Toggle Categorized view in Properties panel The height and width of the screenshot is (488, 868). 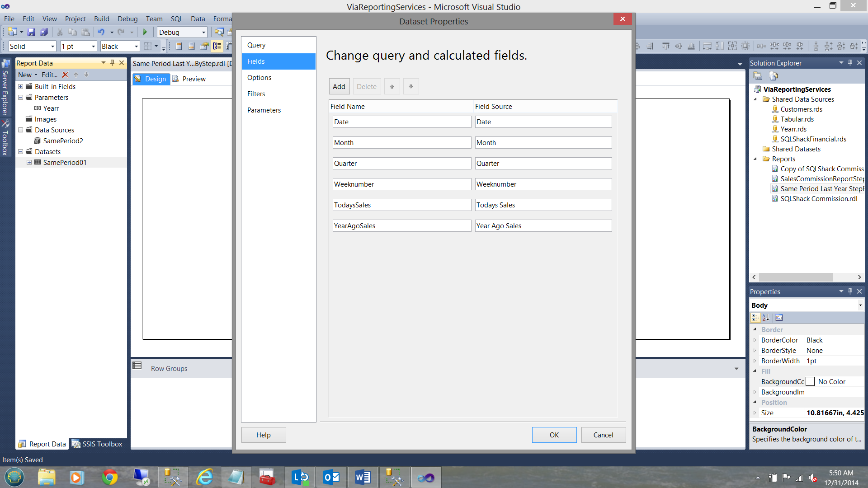[x=755, y=318]
